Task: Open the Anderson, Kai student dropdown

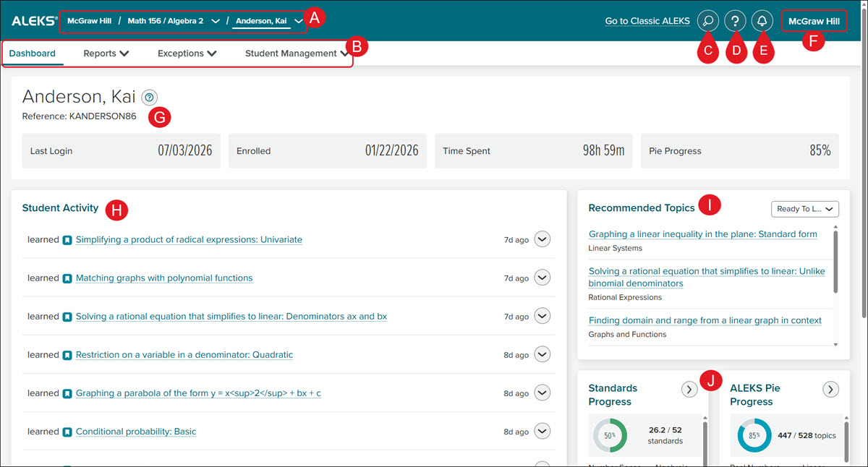Action: tap(298, 21)
